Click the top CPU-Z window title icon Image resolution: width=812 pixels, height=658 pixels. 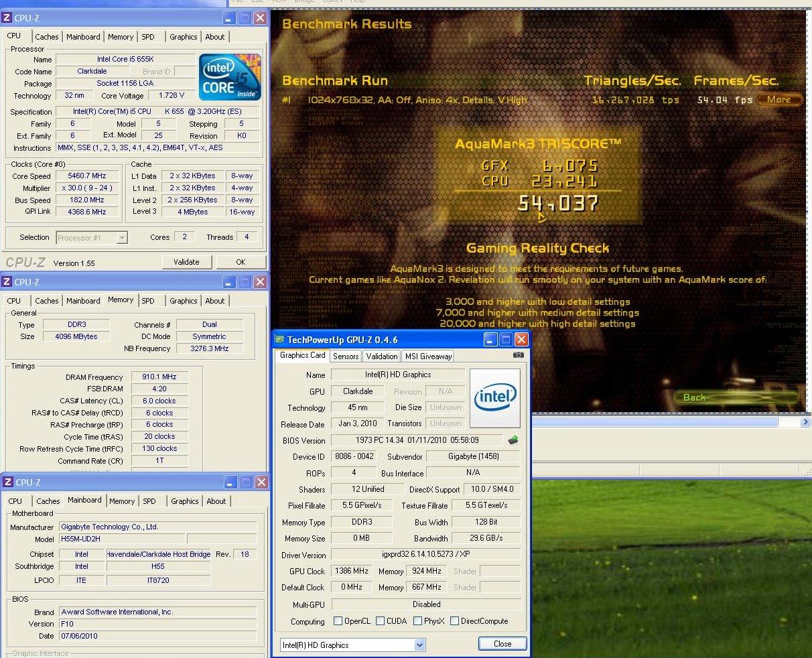[x=7, y=18]
